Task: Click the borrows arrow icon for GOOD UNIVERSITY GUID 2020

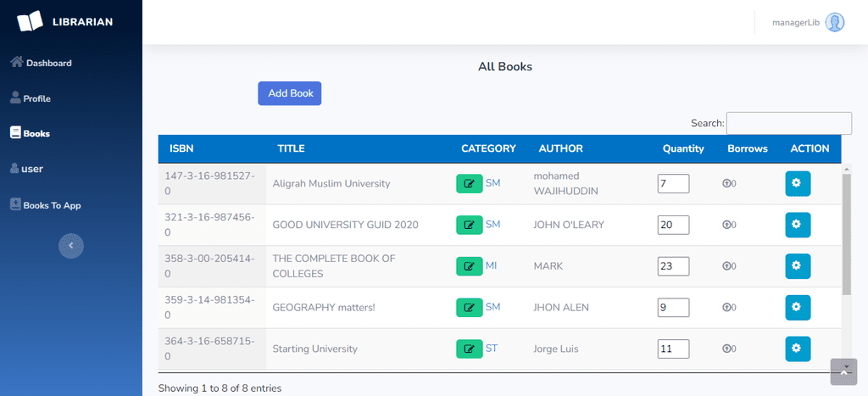Action: click(x=726, y=225)
